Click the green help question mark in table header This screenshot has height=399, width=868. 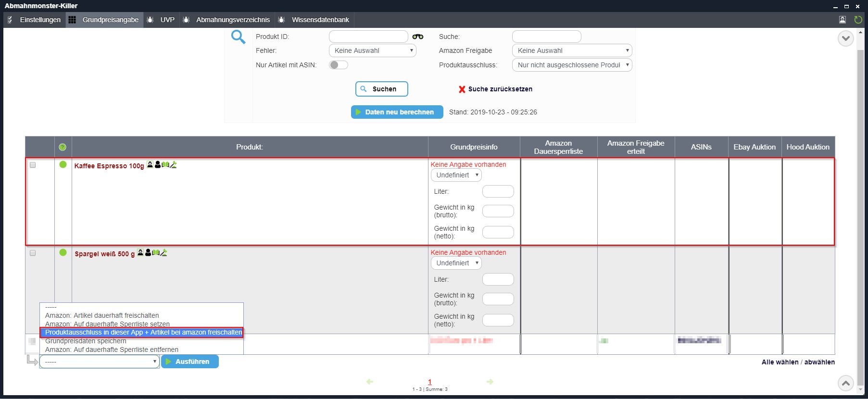[63, 147]
